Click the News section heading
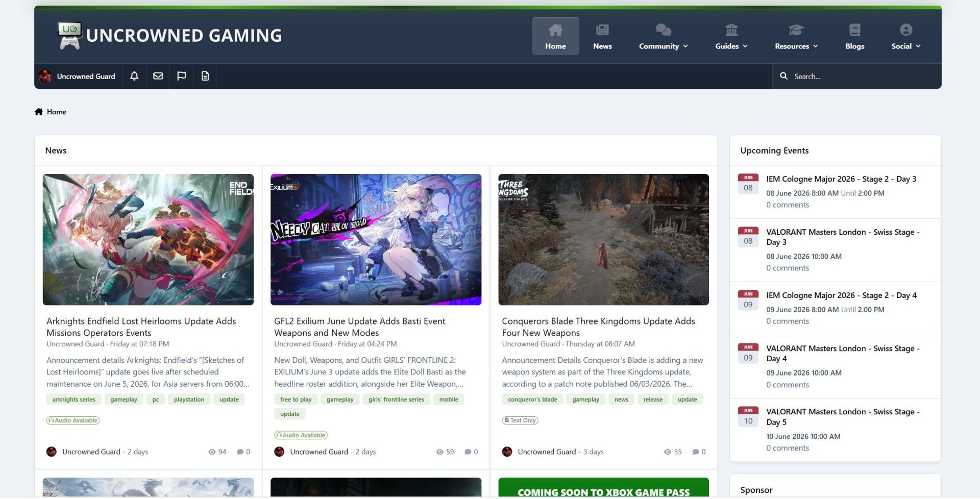The image size is (980, 499). pyautogui.click(x=56, y=151)
